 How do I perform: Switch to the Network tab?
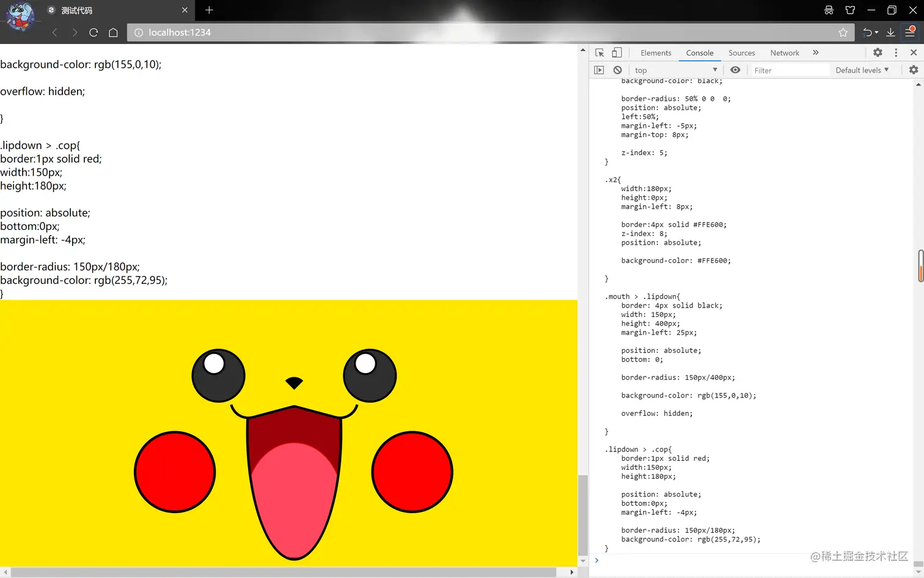click(785, 53)
